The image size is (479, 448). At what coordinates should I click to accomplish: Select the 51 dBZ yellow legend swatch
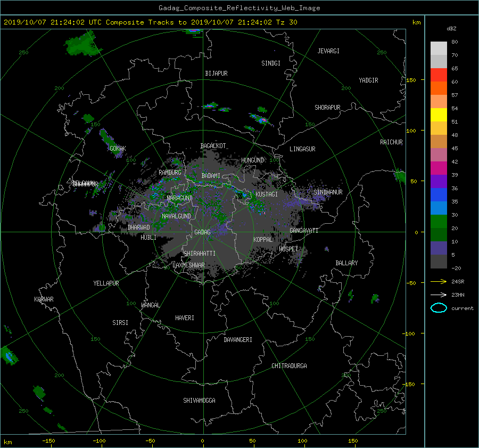pos(439,115)
